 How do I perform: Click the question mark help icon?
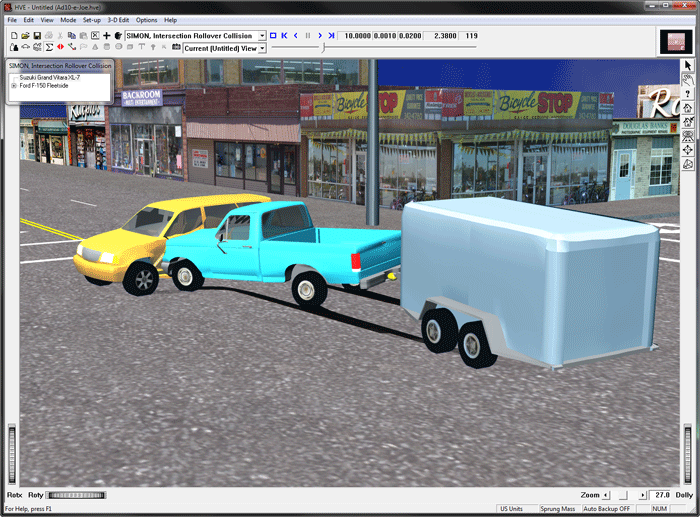click(688, 93)
